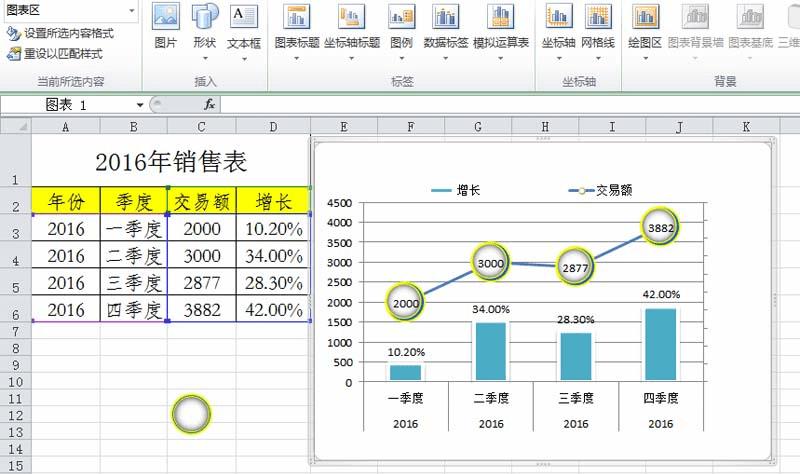Click 设置所选内容格式 format selection button

60,34
